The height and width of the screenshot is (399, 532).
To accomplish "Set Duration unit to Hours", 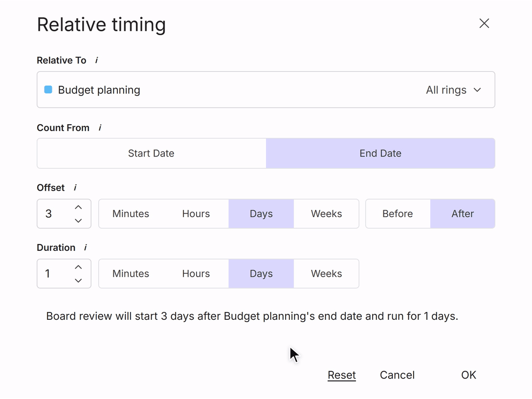I will click(196, 274).
